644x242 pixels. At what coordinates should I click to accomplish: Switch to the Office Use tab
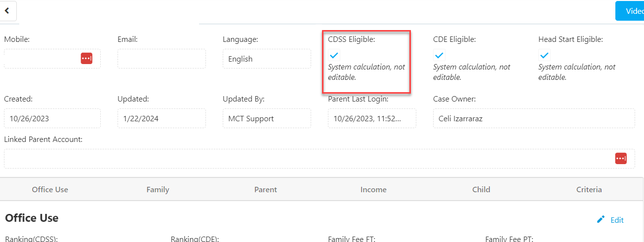click(x=50, y=189)
